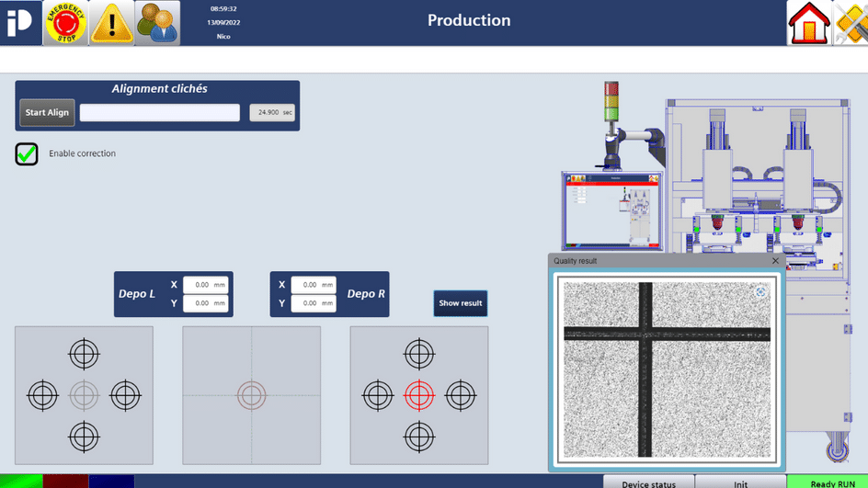Open the tools settings icon at top right
868x488 pixels.
851,23
